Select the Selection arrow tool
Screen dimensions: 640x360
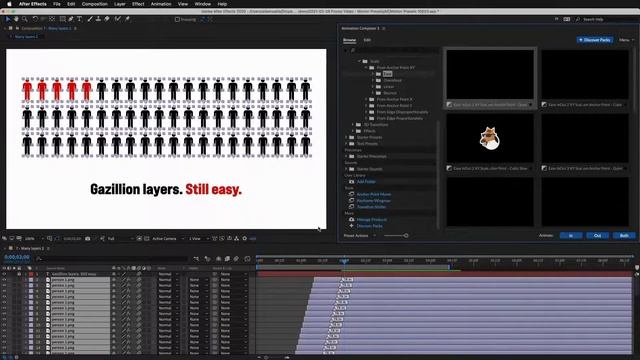pyautogui.click(x=8, y=19)
